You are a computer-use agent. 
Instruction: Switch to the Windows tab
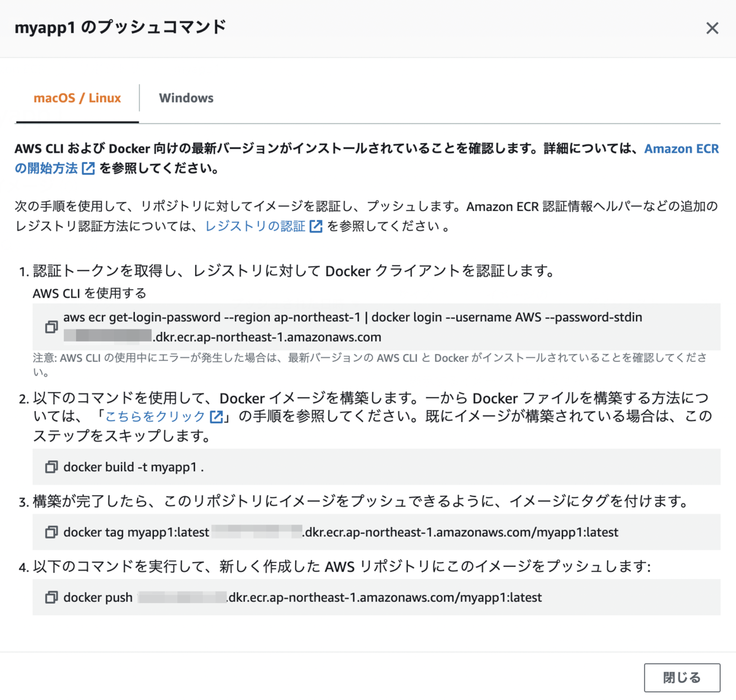tap(186, 98)
